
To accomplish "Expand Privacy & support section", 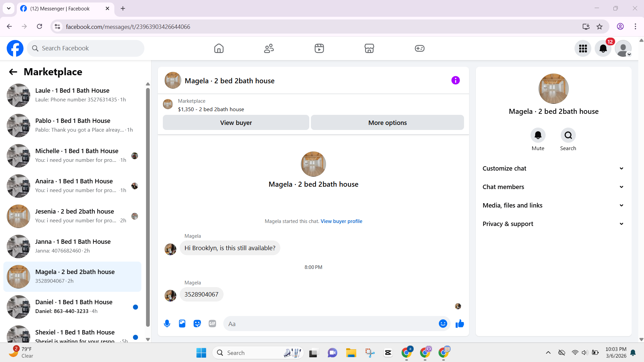I will click(x=553, y=224).
